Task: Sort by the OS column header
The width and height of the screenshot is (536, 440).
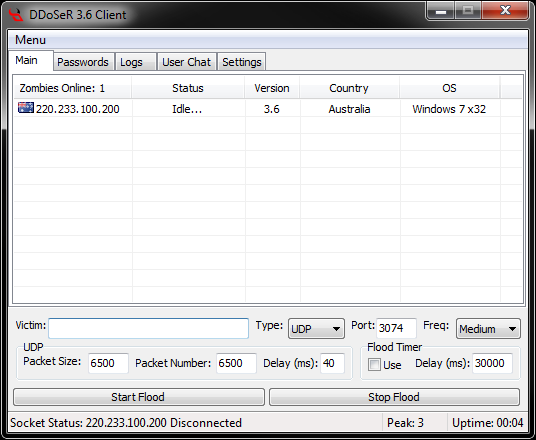Action: [x=449, y=88]
